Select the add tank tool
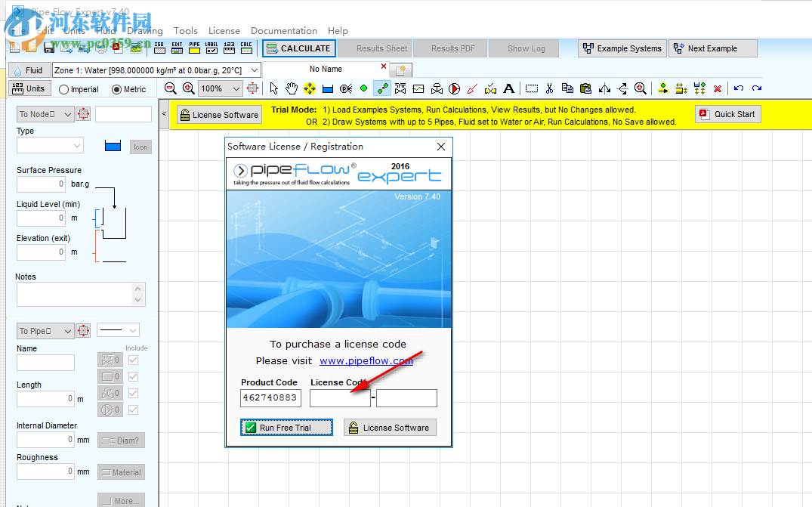The width and height of the screenshot is (812, 507). [x=328, y=88]
